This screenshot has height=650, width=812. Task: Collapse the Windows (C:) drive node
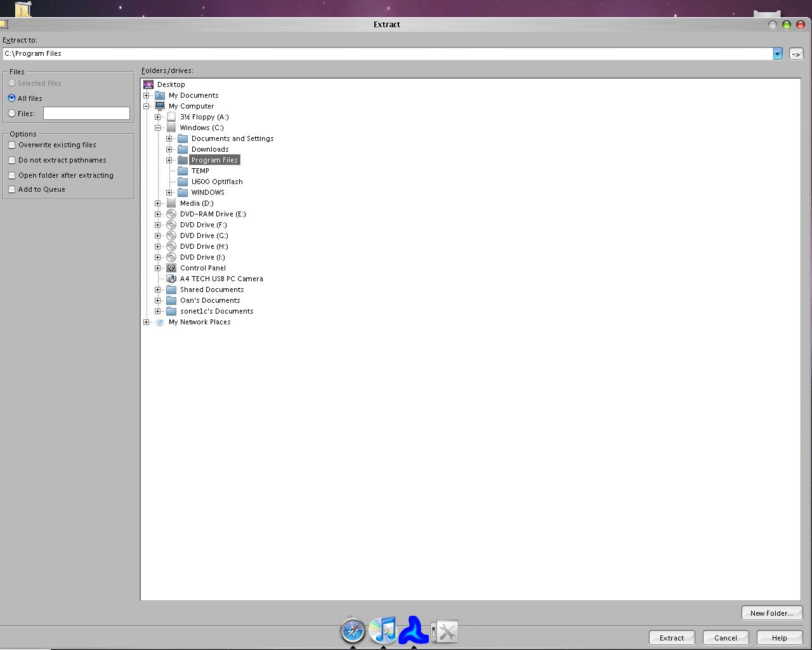[x=158, y=128]
